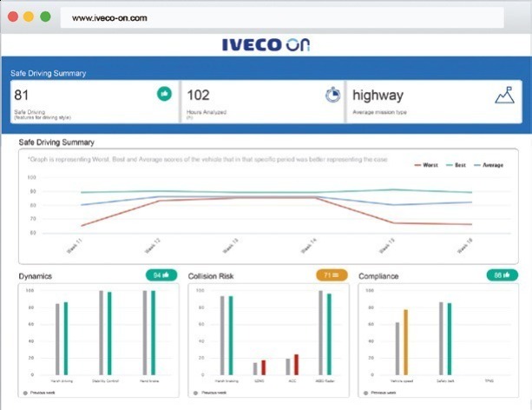Screen dimensions: 532x410
Task: Click the Week 11 axis label
Action: 75,246
